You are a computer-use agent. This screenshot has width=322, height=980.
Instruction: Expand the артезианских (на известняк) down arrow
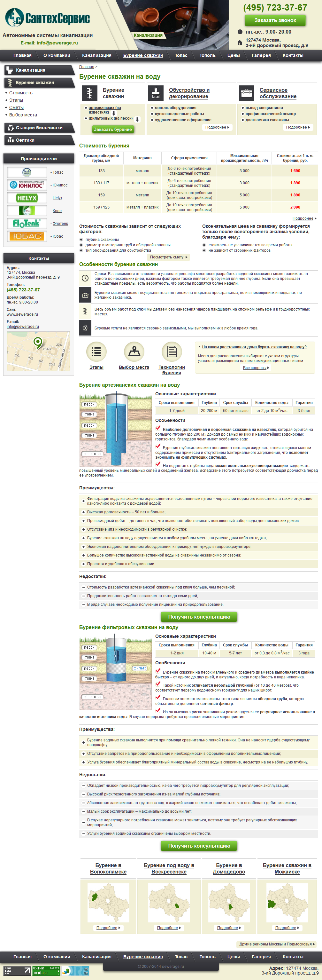(114, 113)
